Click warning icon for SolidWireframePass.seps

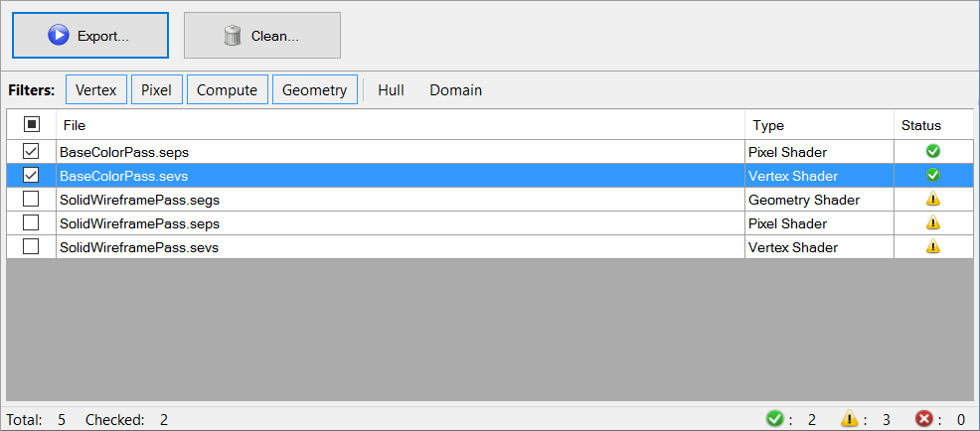click(933, 223)
